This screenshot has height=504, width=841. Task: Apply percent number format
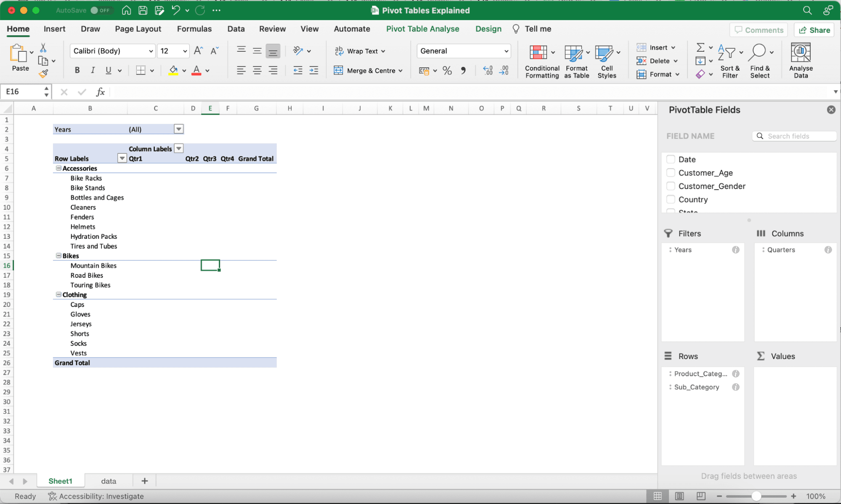pyautogui.click(x=447, y=70)
